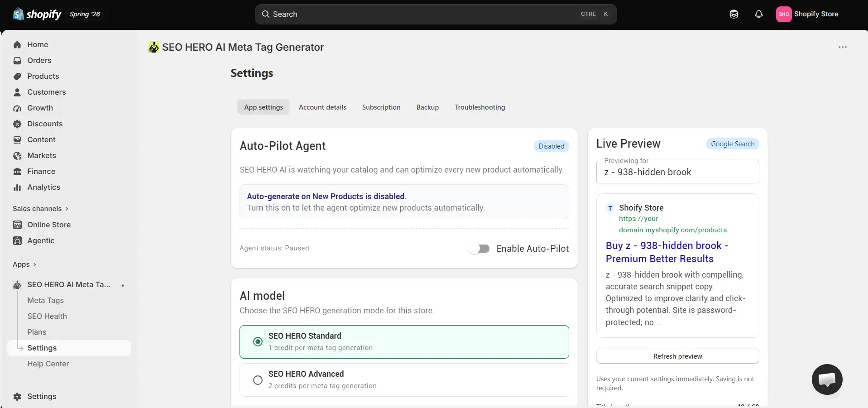Click the preview URL your-domain.myshopify.com
The image size is (868, 408).
673,224
